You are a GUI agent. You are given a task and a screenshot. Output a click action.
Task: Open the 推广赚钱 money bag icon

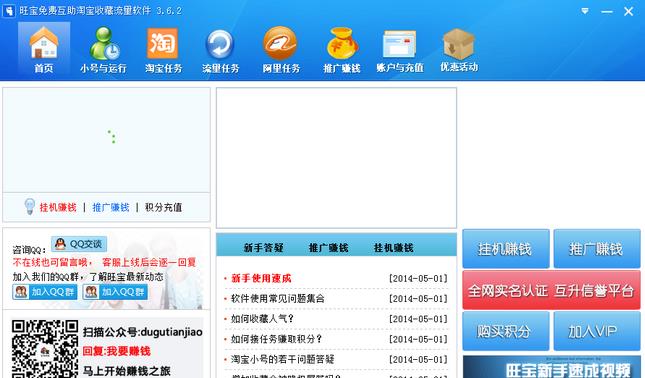(341, 50)
